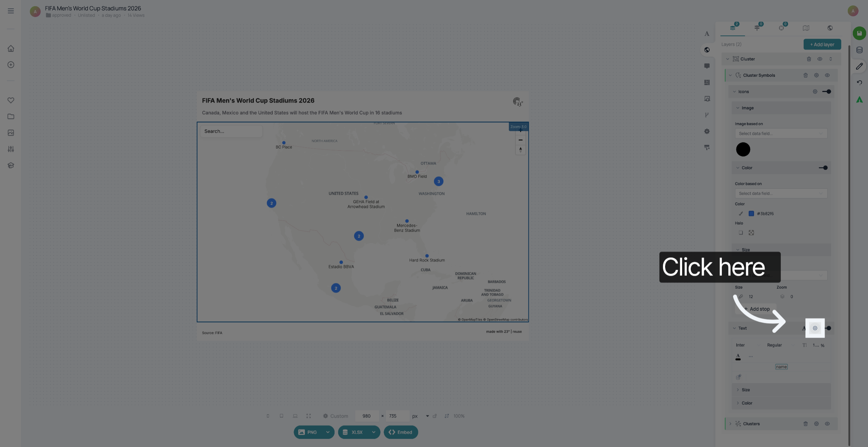Open 'Image based on' data field dropdown
The image size is (868, 447).
781,134
